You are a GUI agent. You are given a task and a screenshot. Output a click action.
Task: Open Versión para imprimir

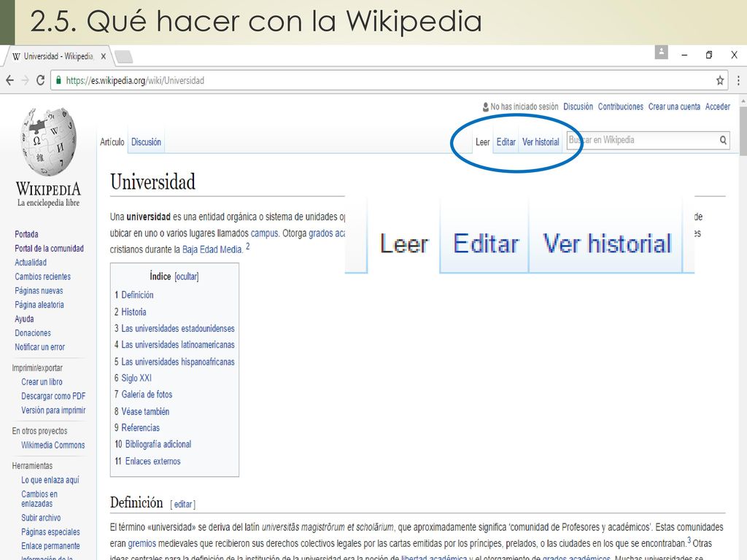pos(53,411)
